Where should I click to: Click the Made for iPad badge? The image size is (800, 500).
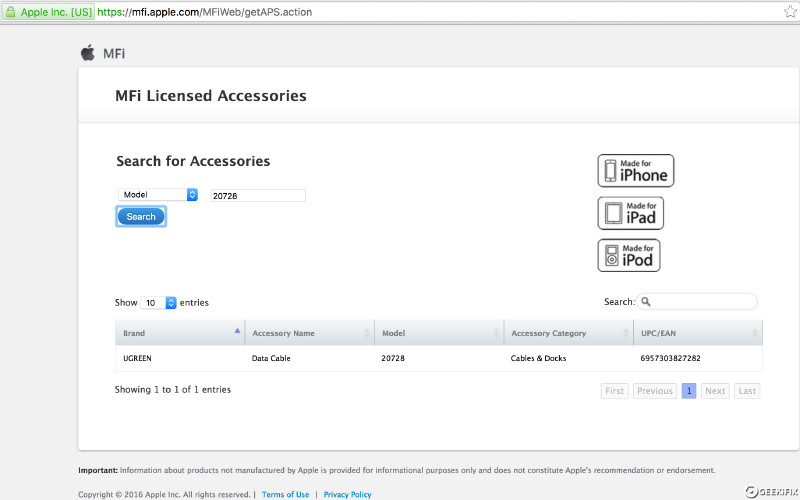coord(630,213)
